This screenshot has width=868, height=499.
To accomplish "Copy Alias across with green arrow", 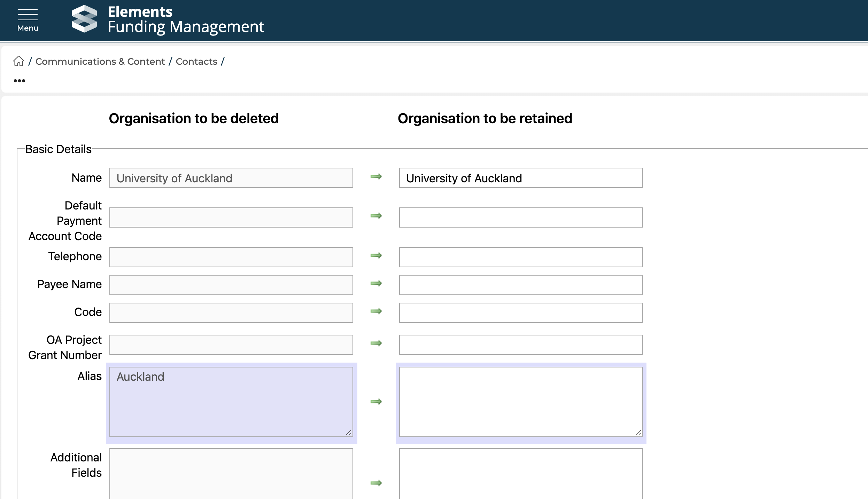I will click(x=376, y=402).
